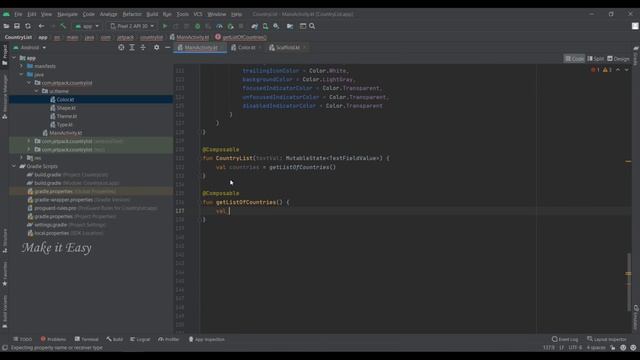The image size is (640, 360).
Task: Click Sync Project with Gradle Files icon
Action: coord(255,26)
